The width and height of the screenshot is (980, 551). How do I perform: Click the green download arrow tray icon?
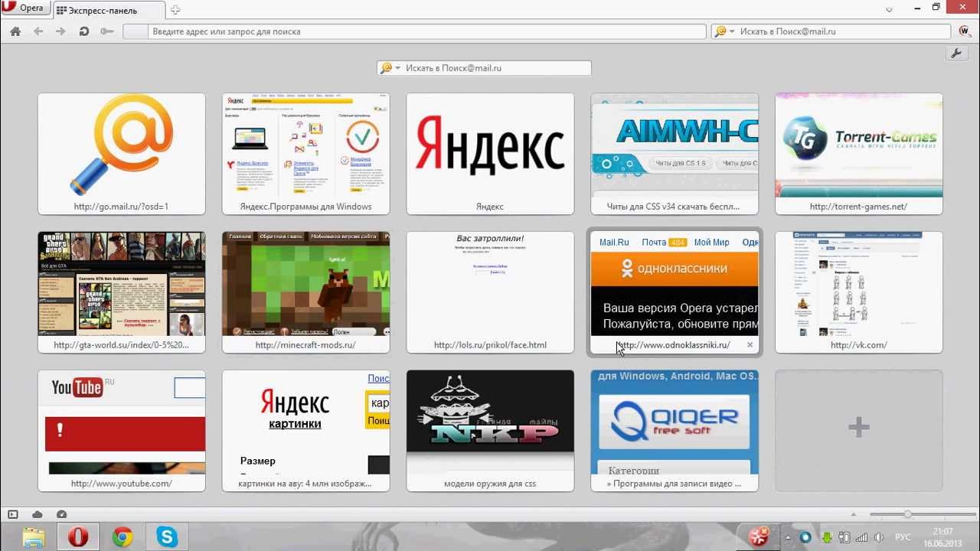827,538
